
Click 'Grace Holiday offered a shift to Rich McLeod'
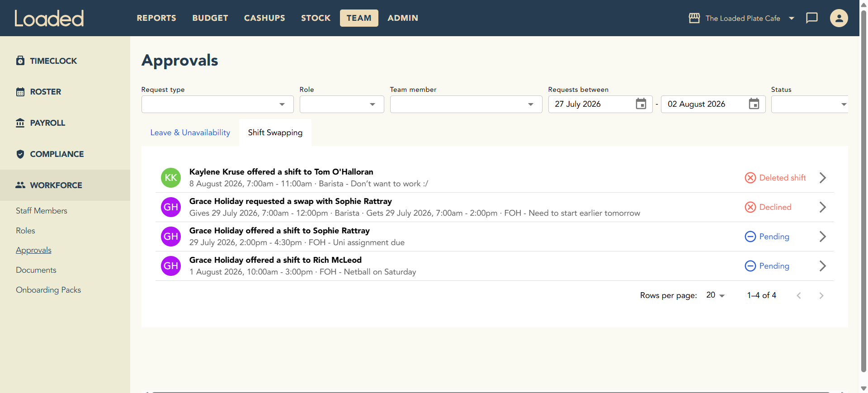tap(275, 260)
